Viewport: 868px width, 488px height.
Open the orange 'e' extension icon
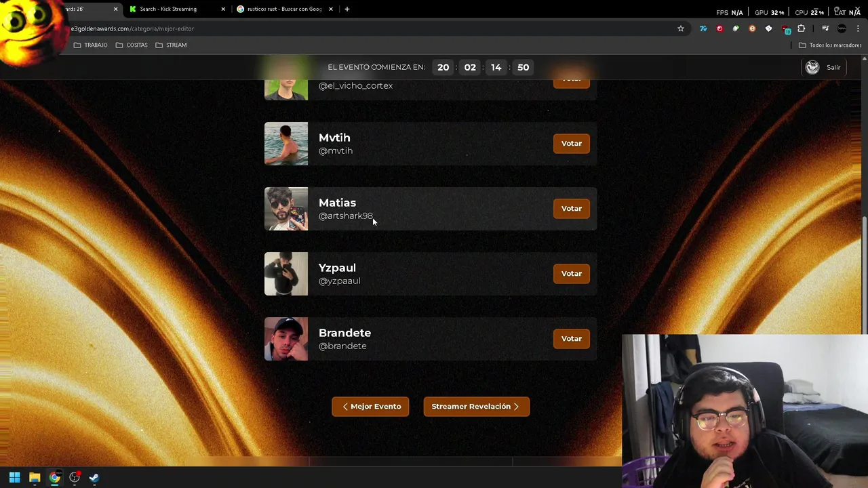pyautogui.click(x=752, y=28)
